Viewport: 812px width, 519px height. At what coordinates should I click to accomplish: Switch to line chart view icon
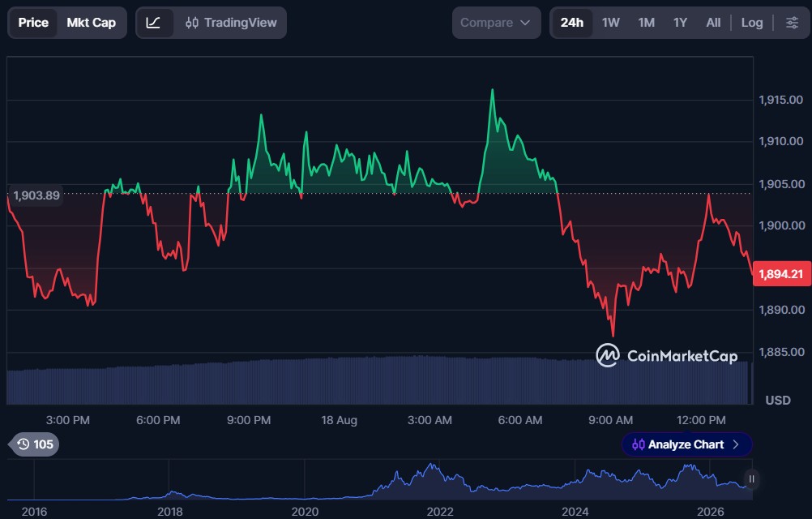[153, 23]
